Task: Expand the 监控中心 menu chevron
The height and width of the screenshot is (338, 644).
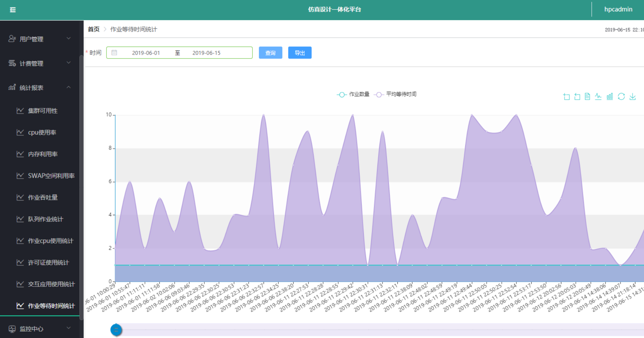Action: (68, 328)
